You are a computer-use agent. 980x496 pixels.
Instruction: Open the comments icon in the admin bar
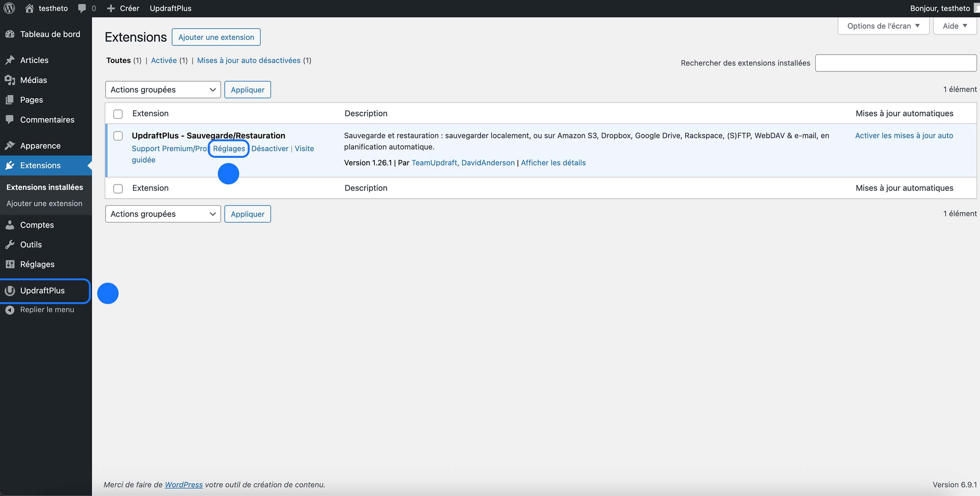pyautogui.click(x=82, y=8)
